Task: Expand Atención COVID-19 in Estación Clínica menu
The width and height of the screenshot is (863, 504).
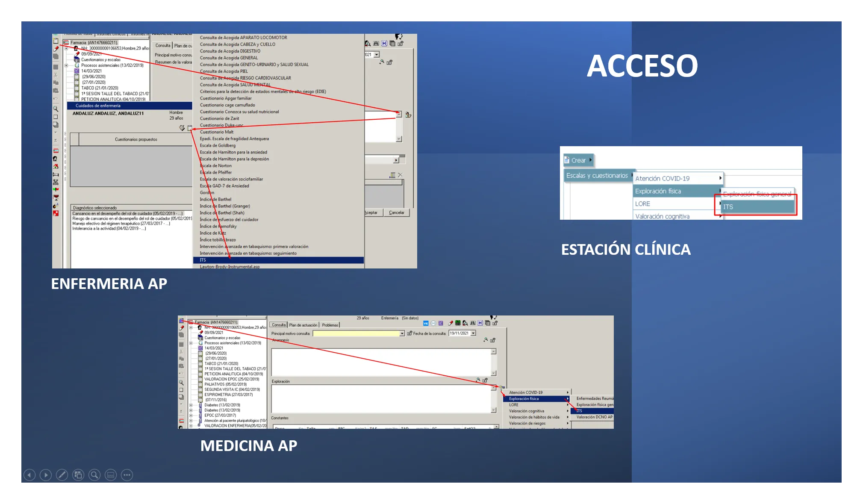Action: click(678, 178)
